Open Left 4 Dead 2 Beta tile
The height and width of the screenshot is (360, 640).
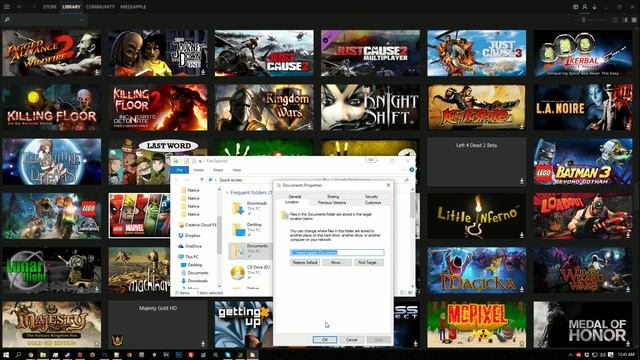tap(476, 162)
